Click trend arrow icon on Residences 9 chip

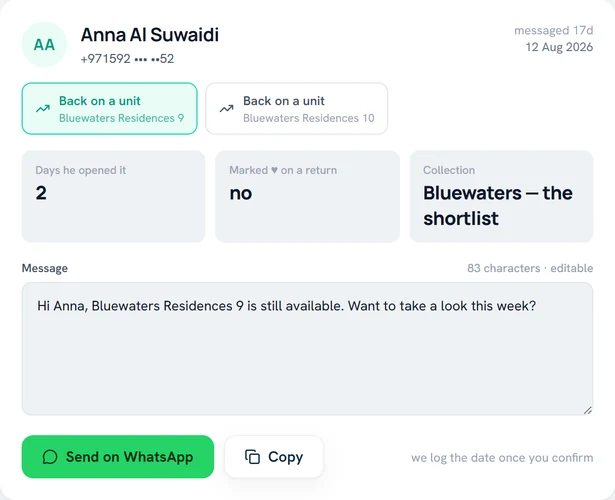(43, 109)
